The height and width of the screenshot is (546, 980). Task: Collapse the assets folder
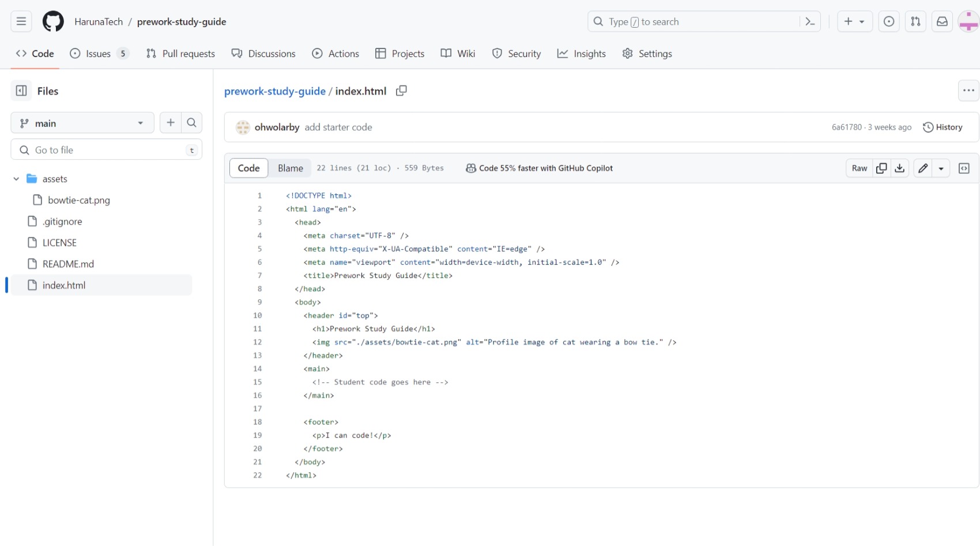pos(16,179)
